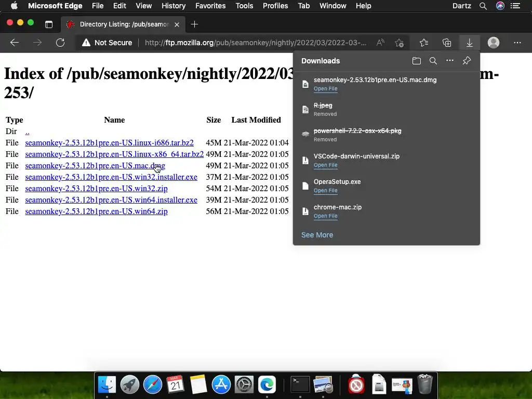Toggle Read Aloud in address bar
The image size is (532, 399).
[380, 43]
